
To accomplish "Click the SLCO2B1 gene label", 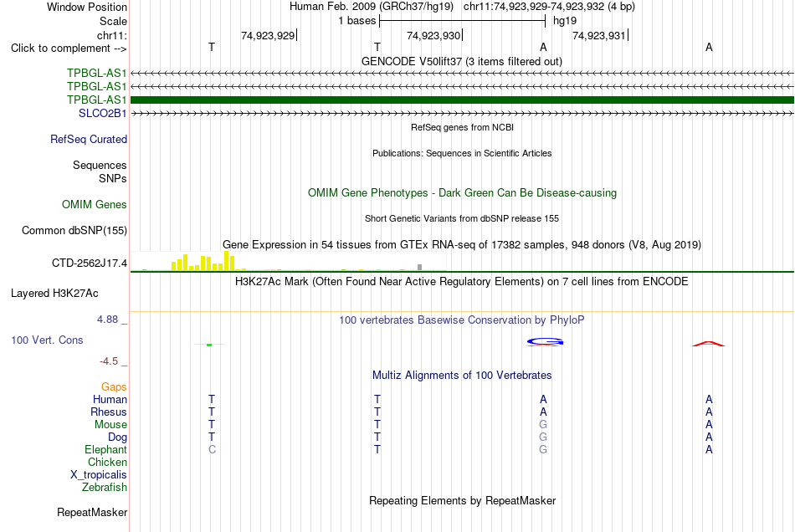I will pos(102,114).
